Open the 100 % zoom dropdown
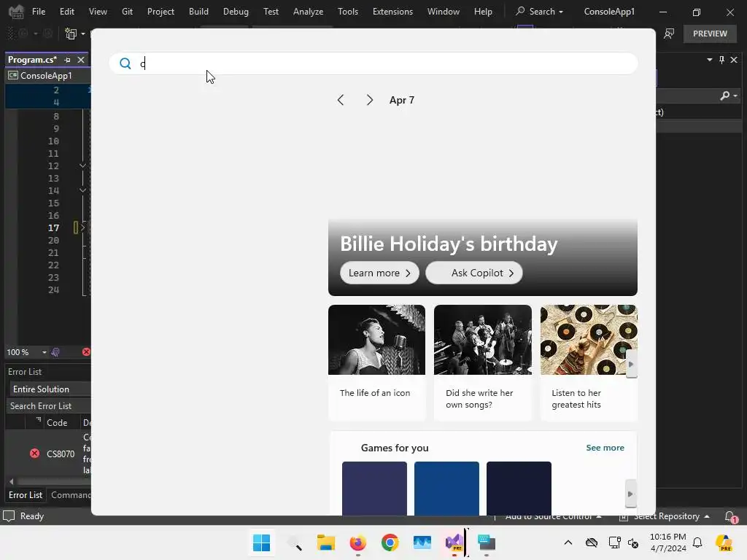747x560 pixels. pos(44,352)
